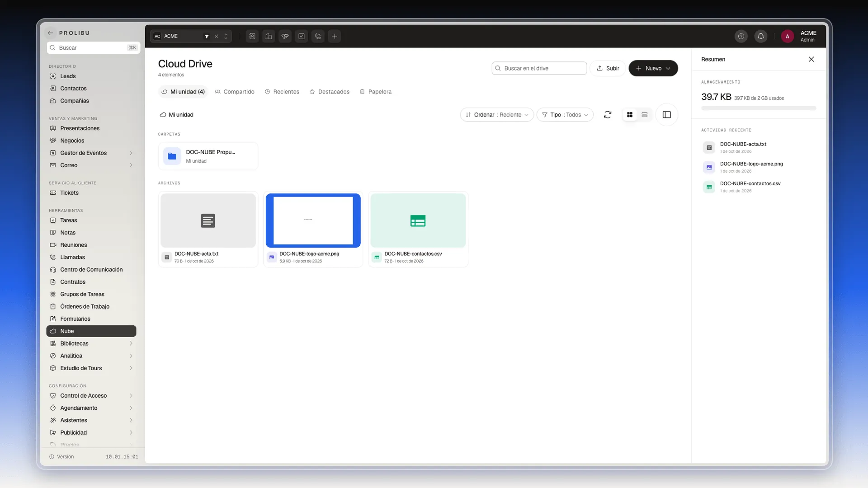Open the deals handshake icon in toolbar
868x488 pixels.
coord(285,36)
